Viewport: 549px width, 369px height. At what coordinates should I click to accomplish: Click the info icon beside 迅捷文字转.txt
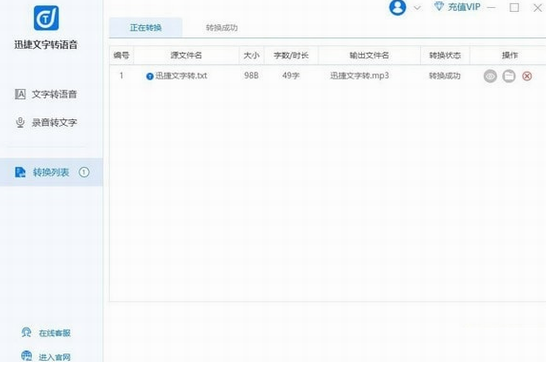150,76
